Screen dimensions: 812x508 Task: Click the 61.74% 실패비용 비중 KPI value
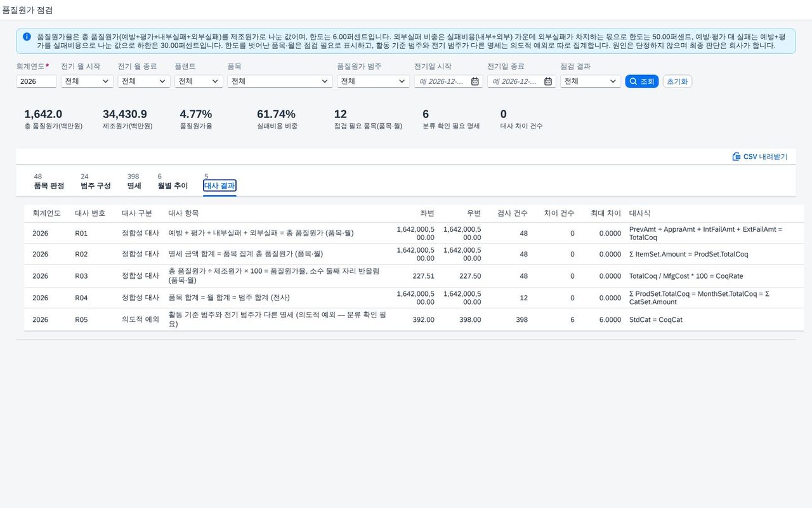pos(276,114)
